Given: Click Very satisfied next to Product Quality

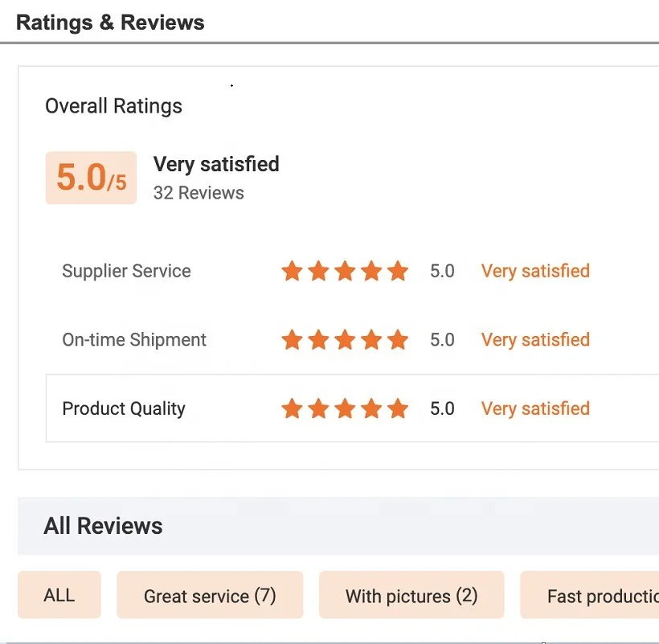Looking at the screenshot, I should coord(535,408).
